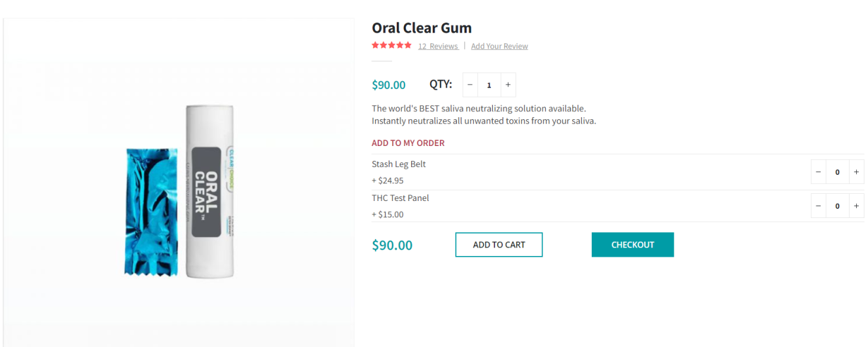Viewport: 868px width, 347px height.
Task: Click minus for Stash Leg Belt
Action: point(818,172)
